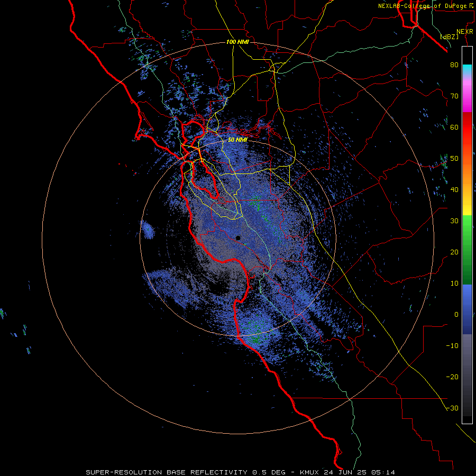Click the "NEXR" label above the color scale

tap(465, 32)
